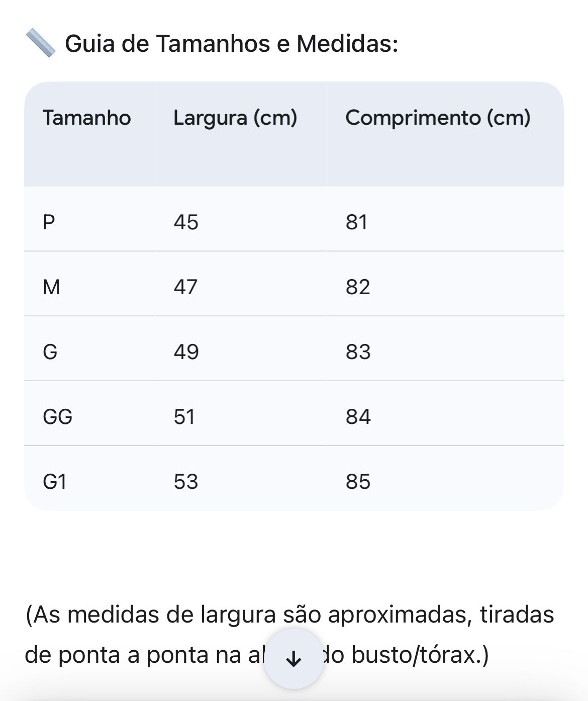This screenshot has height=701, width=588.
Task: Select the Largura (cm) column header
Action: [235, 118]
